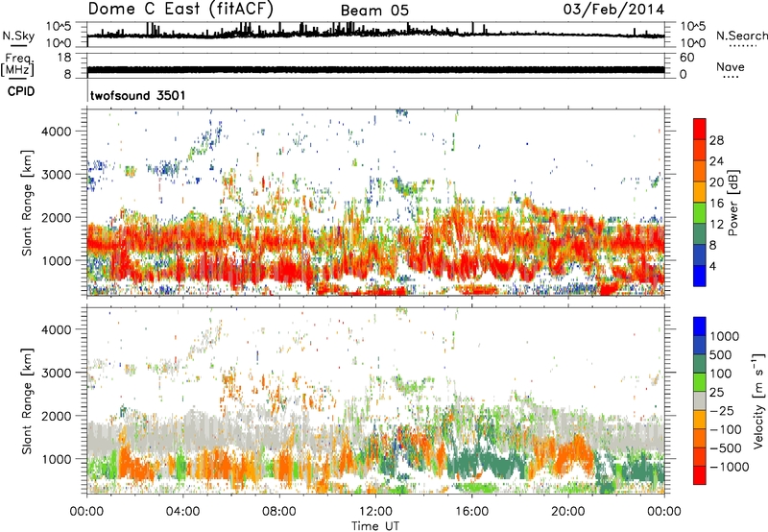Select the '12:00' time tick label
The image size is (768, 532).
point(375,512)
